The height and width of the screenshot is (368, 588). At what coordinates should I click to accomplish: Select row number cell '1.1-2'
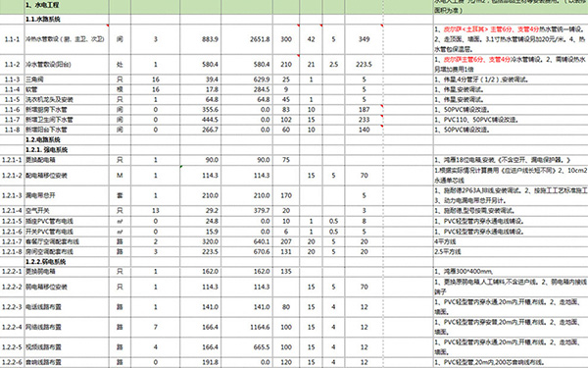point(13,64)
